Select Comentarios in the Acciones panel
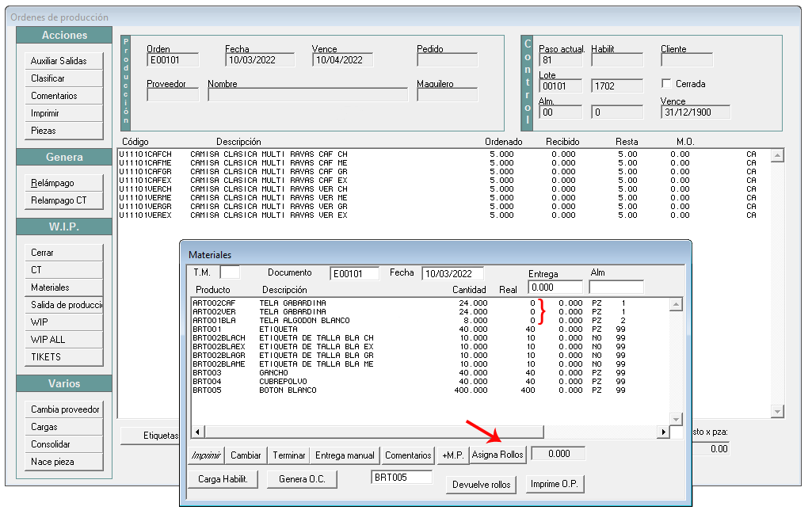The image size is (812, 514). [63, 96]
